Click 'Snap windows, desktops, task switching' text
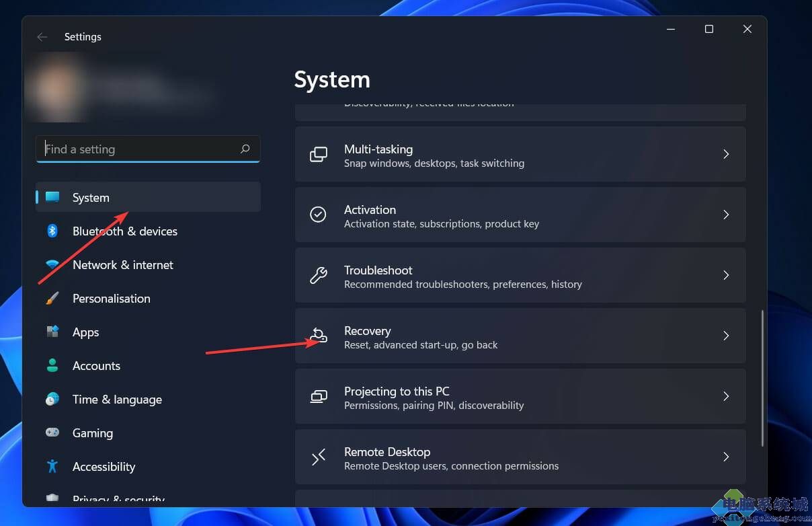 pos(434,163)
